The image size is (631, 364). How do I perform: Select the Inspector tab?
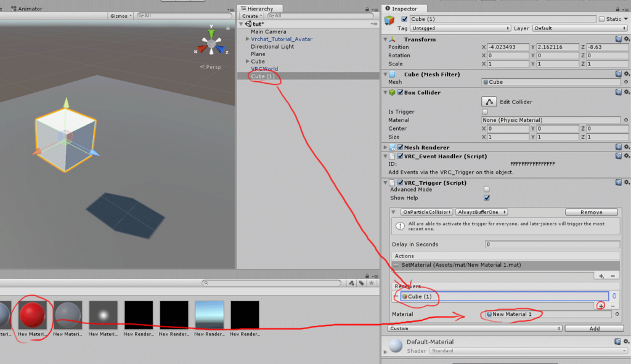[404, 9]
